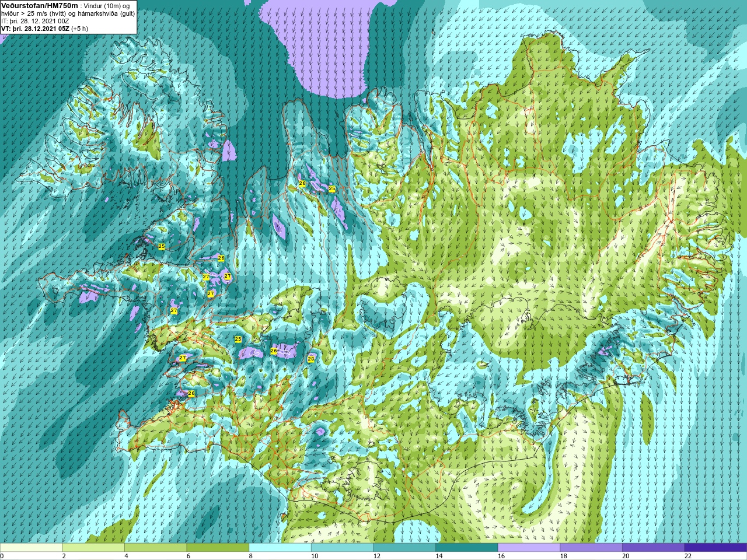This screenshot has height=560, width=747.
Task: Pick the light turquoise 10–12 color scale segment
Action: 342,548
